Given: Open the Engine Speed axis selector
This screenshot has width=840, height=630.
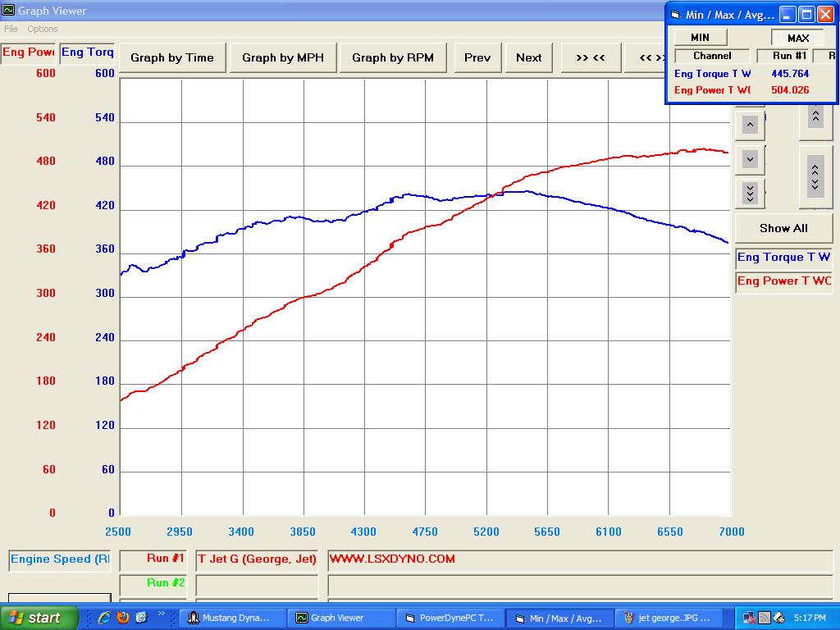Looking at the screenshot, I should pos(60,559).
